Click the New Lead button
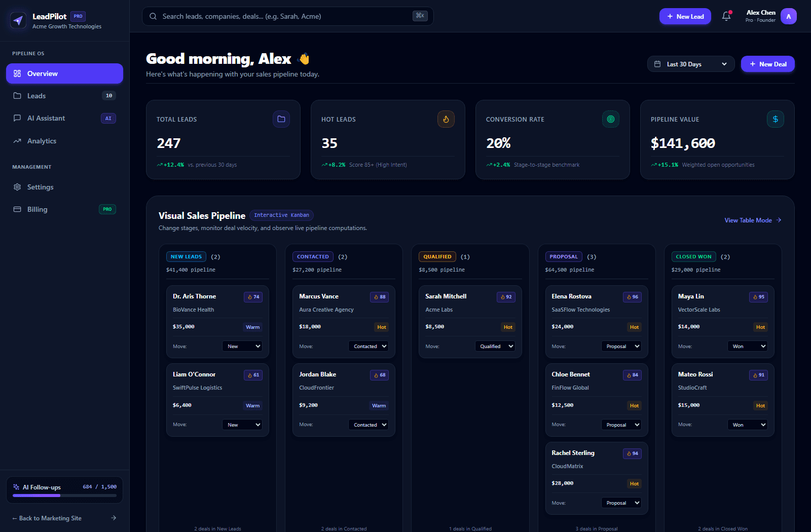The width and height of the screenshot is (811, 532). pyautogui.click(x=685, y=16)
